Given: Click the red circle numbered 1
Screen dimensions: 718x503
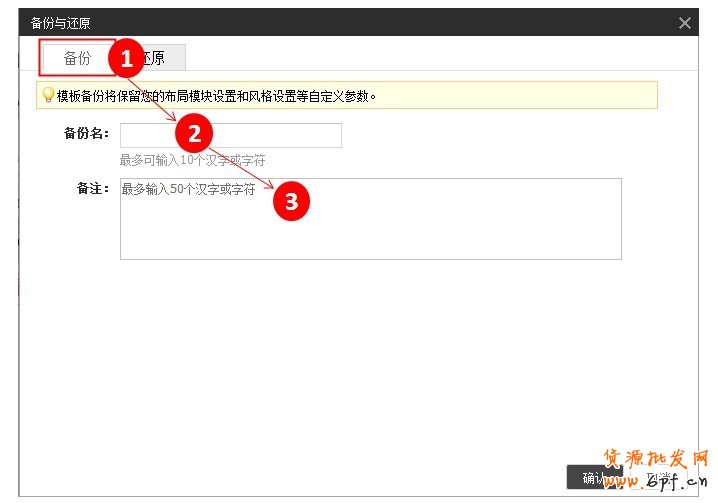Looking at the screenshot, I should coord(126,59).
